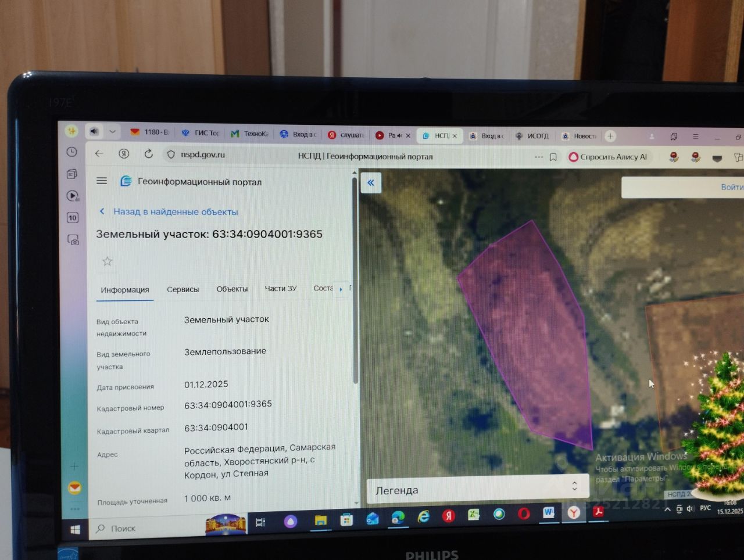744x560 pixels.
Task: Open the tab list dropdown chevron
Action: [113, 132]
